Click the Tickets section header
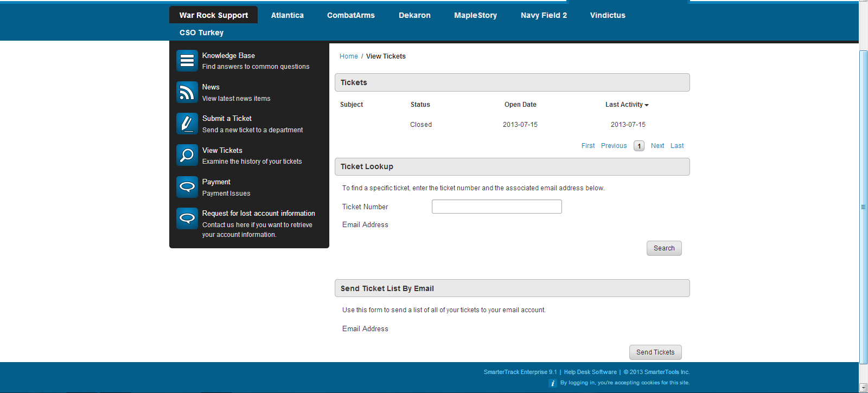 [x=512, y=82]
